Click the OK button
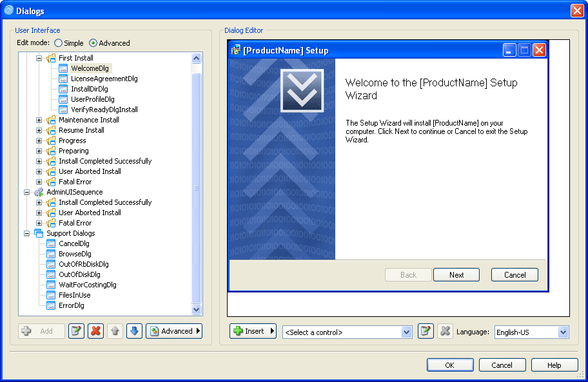588x382 pixels. click(450, 365)
